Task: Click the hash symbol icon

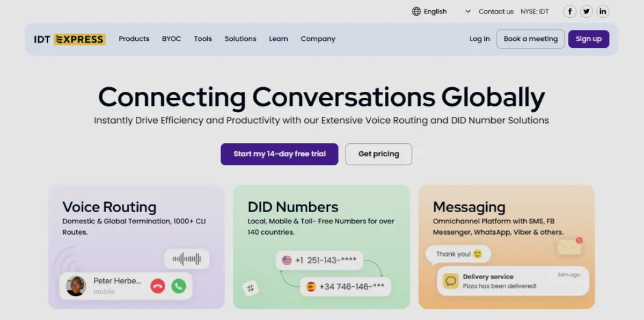Action: tap(250, 288)
